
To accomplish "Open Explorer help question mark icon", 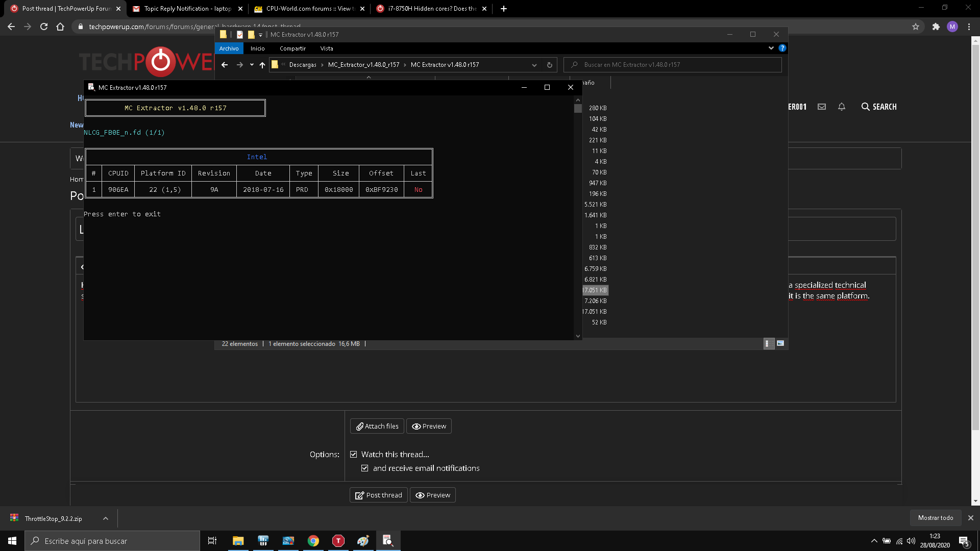I will [782, 48].
